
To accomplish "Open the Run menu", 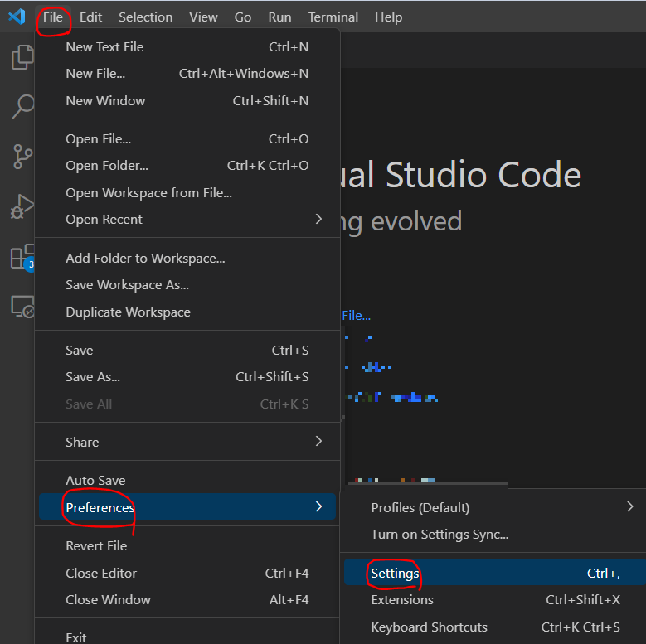I will coord(279,17).
